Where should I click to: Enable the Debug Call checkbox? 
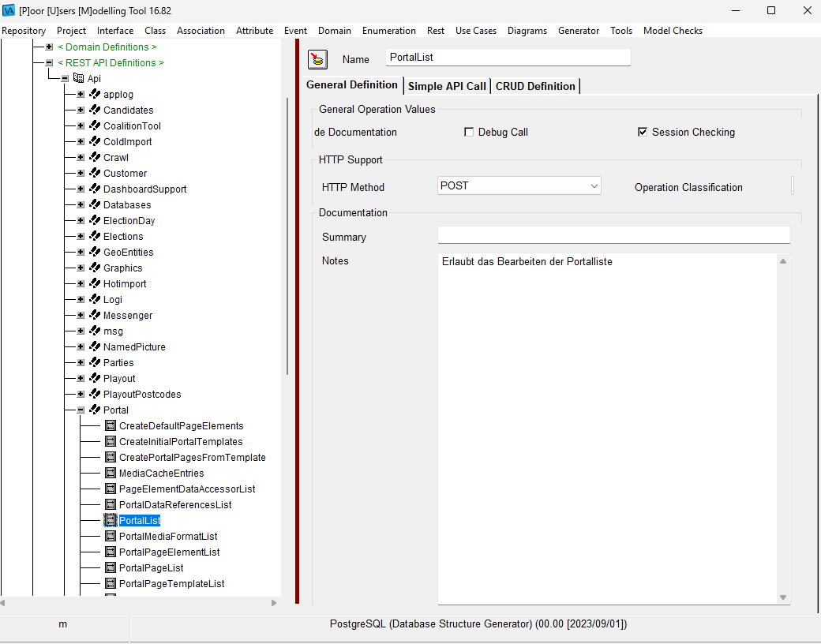tap(469, 132)
